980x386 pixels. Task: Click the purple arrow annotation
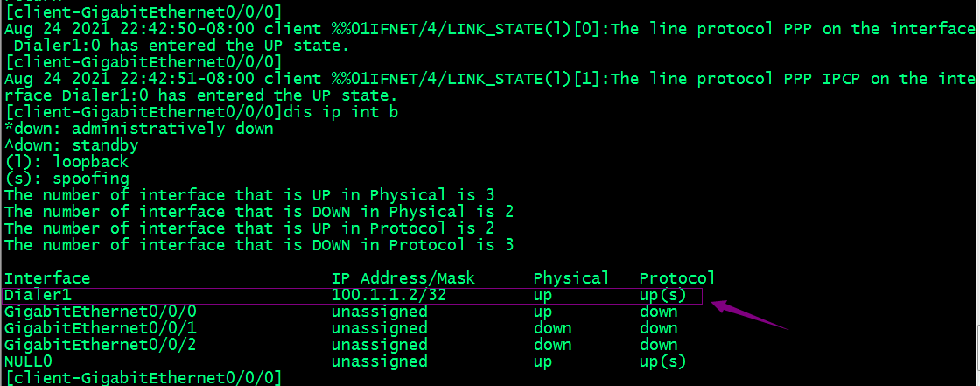tap(751, 315)
